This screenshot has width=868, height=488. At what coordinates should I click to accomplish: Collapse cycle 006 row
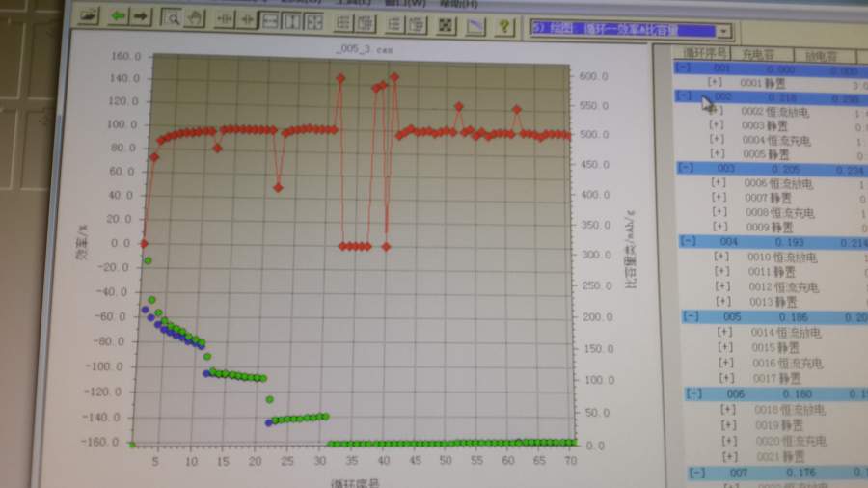tap(694, 393)
